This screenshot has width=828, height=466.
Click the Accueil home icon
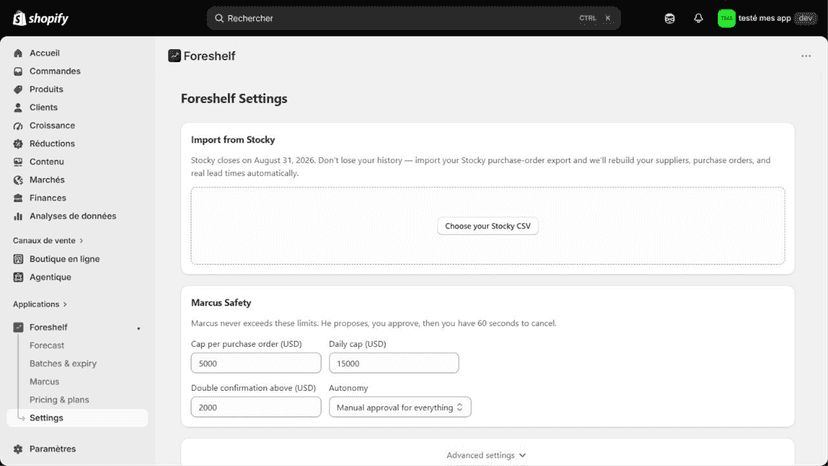(18, 53)
